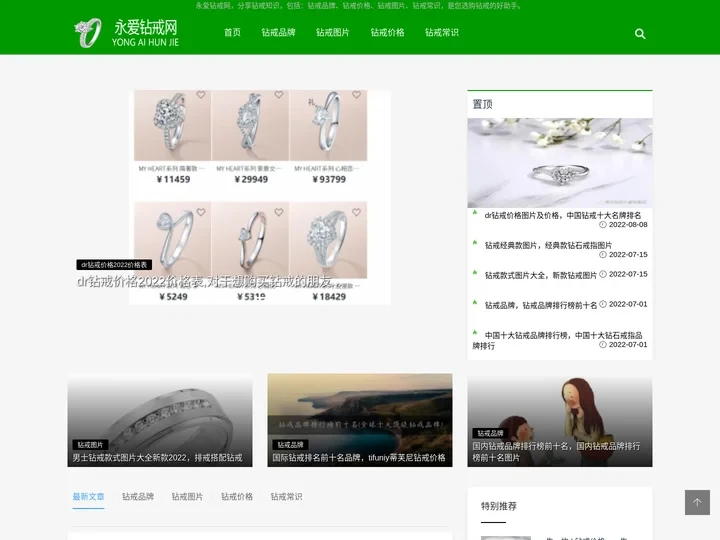Click the ¥93799 ring product image
Screen dimensions: 720x540
(328, 125)
